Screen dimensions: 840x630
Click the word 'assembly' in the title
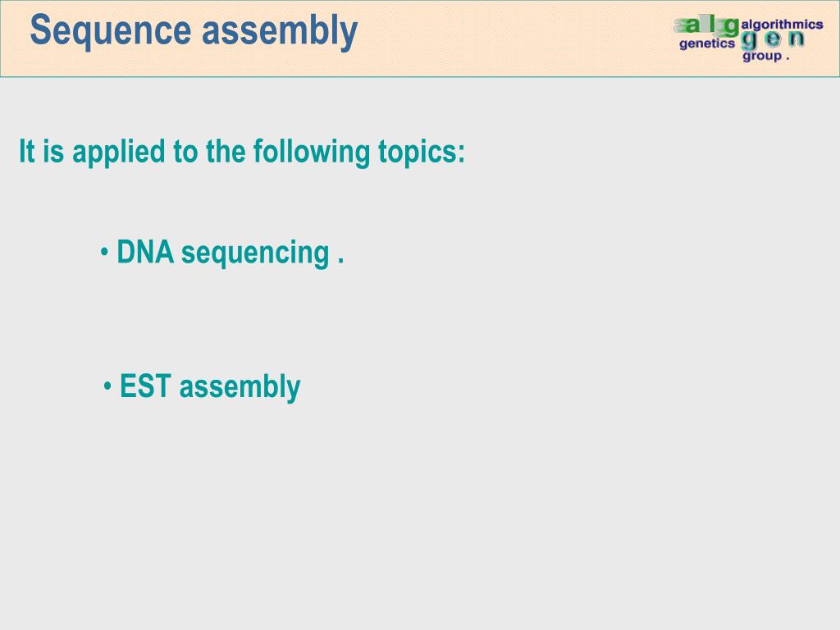click(280, 31)
